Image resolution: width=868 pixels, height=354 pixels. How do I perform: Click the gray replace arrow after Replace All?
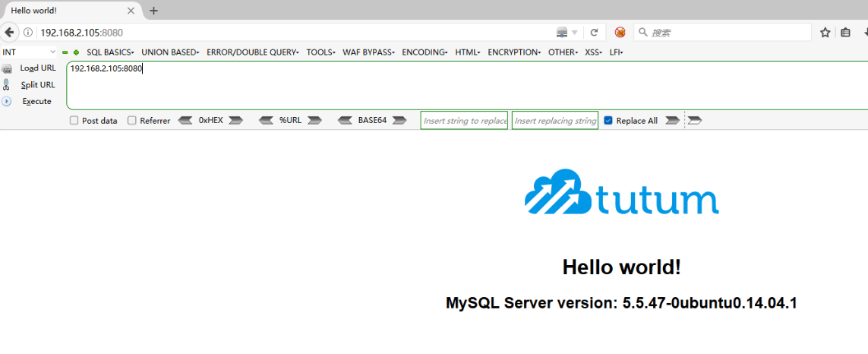coord(673,120)
